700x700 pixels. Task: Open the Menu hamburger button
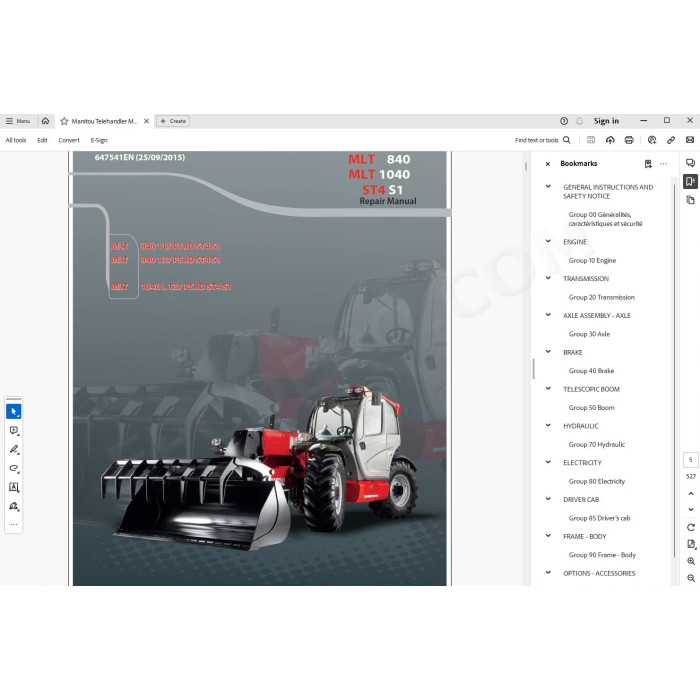[x=18, y=121]
